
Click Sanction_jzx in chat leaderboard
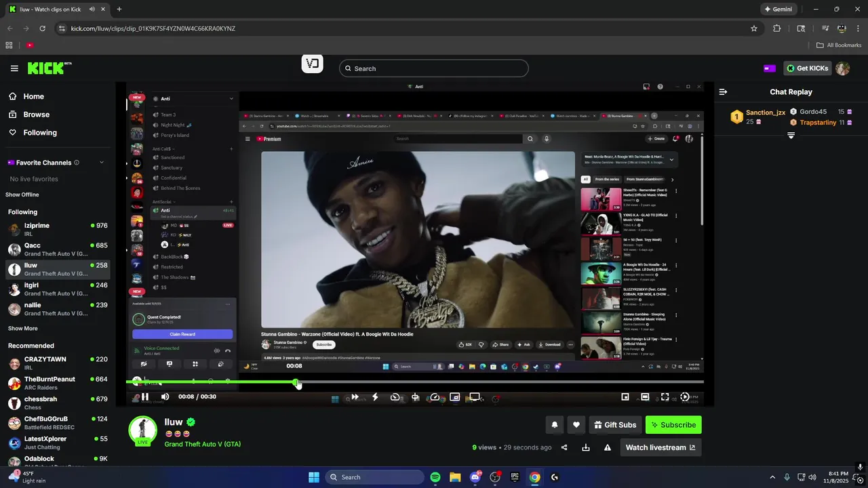tap(766, 113)
